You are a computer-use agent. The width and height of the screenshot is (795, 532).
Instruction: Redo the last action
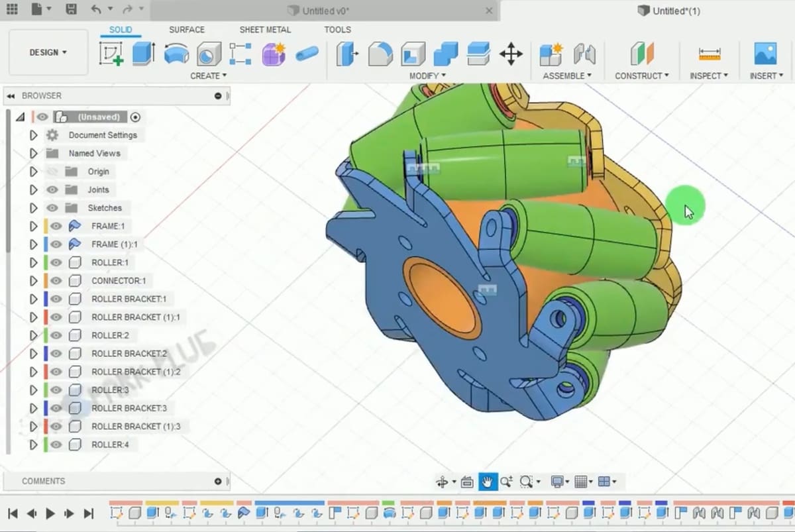[129, 10]
